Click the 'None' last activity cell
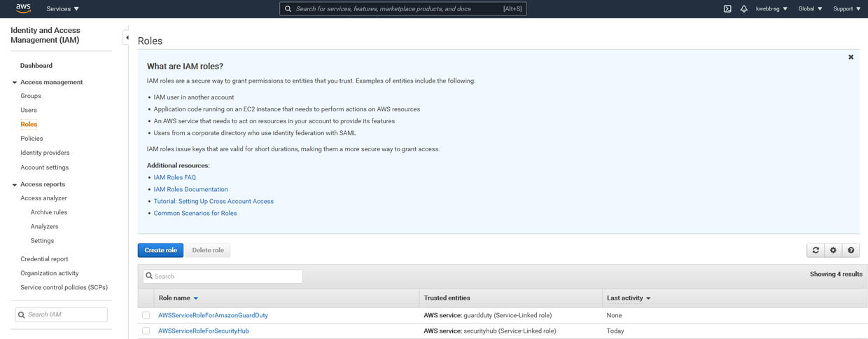This screenshot has height=339, width=868. click(615, 315)
